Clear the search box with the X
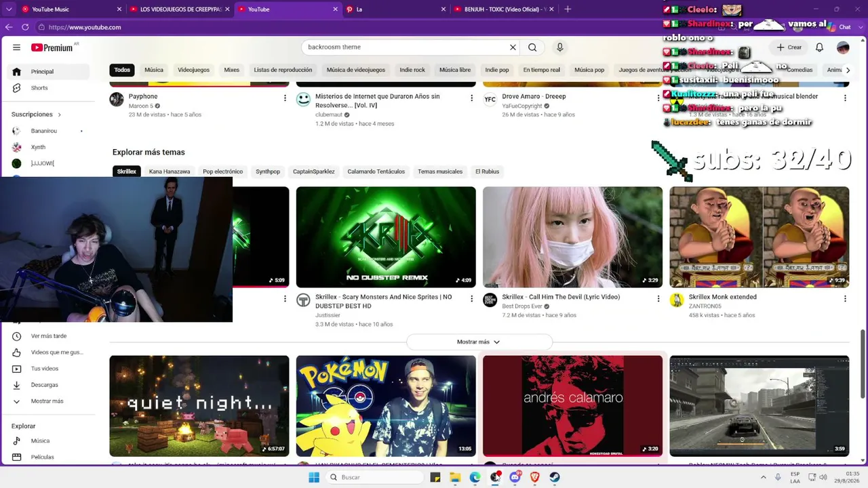 513,47
